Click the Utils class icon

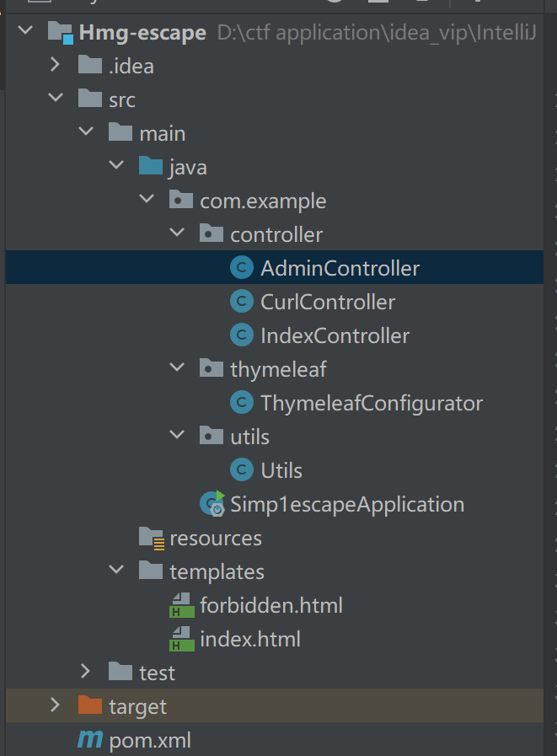point(242,470)
